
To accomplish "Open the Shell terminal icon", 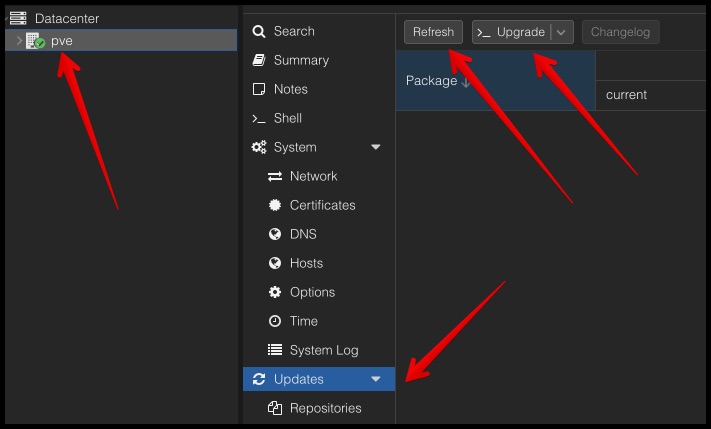I will point(259,119).
